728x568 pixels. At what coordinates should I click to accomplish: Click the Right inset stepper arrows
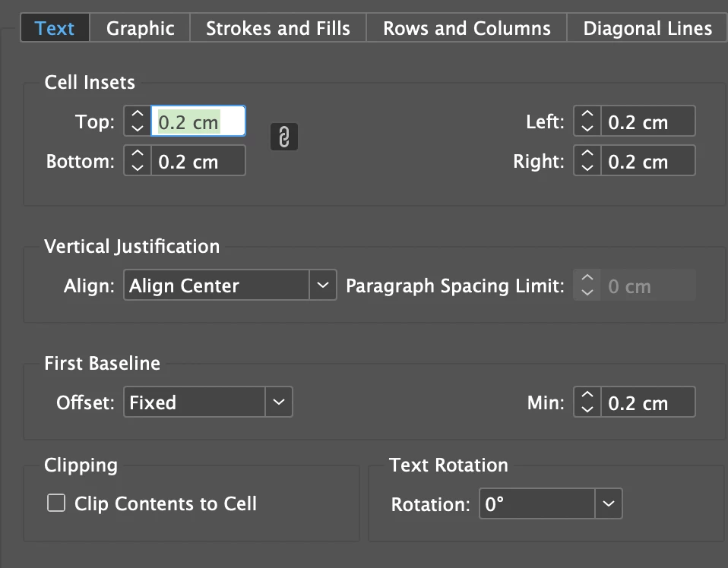tap(587, 161)
